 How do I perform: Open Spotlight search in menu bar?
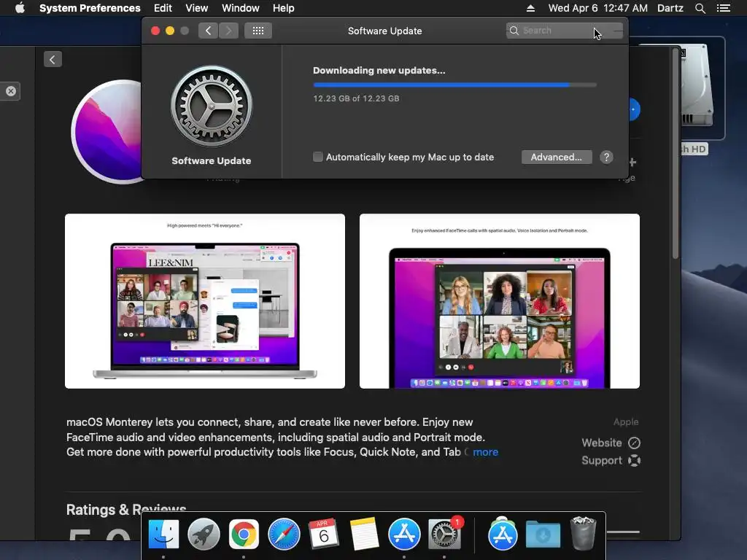click(x=700, y=8)
